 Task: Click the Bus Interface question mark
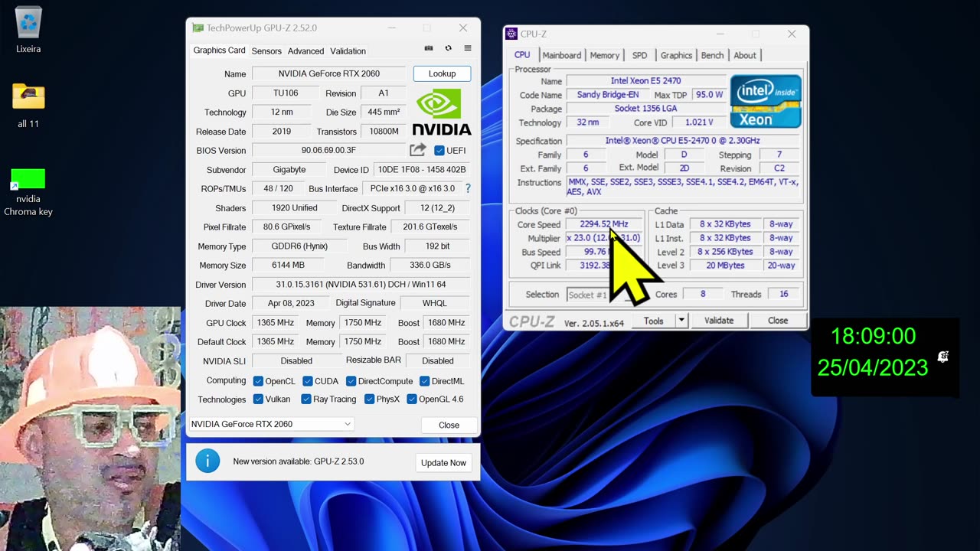click(468, 188)
